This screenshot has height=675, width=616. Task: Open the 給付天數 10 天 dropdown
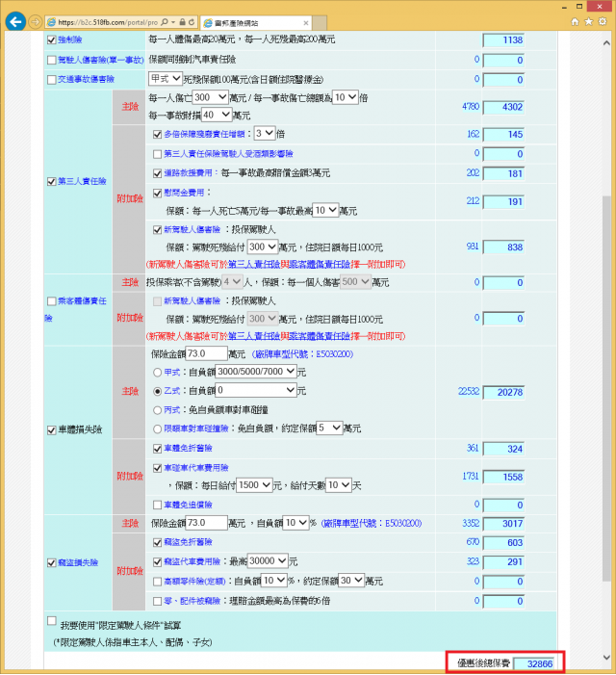(x=339, y=485)
